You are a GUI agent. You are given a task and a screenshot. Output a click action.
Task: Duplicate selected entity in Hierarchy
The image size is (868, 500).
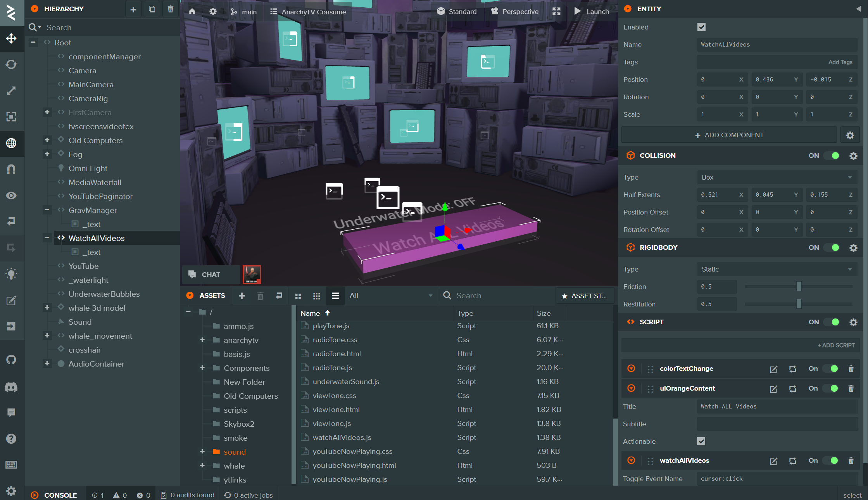click(x=152, y=9)
